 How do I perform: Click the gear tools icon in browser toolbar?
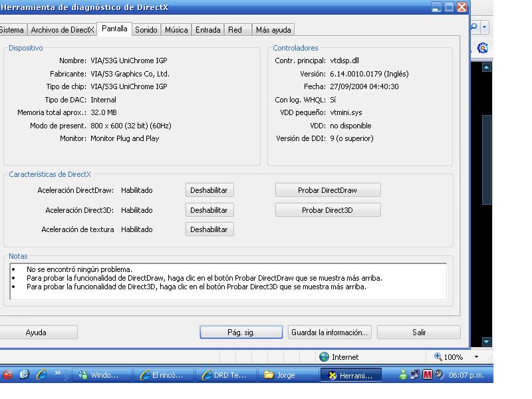pos(483,48)
